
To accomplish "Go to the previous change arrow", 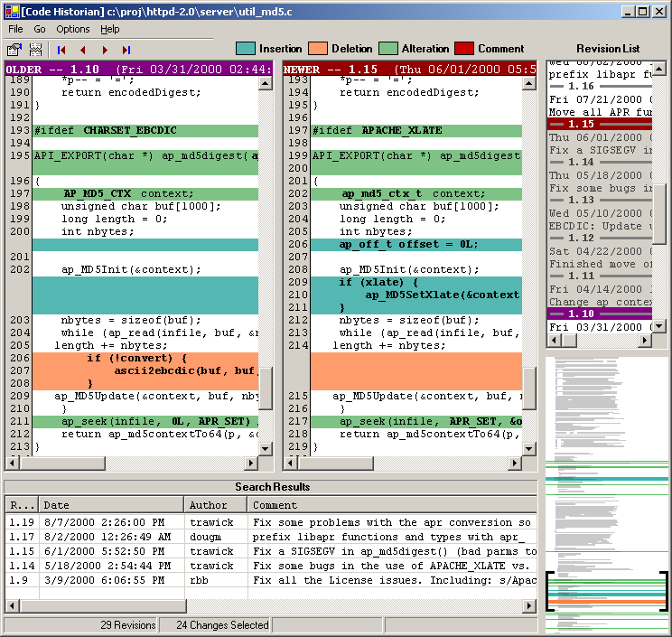I will pyautogui.click(x=83, y=51).
